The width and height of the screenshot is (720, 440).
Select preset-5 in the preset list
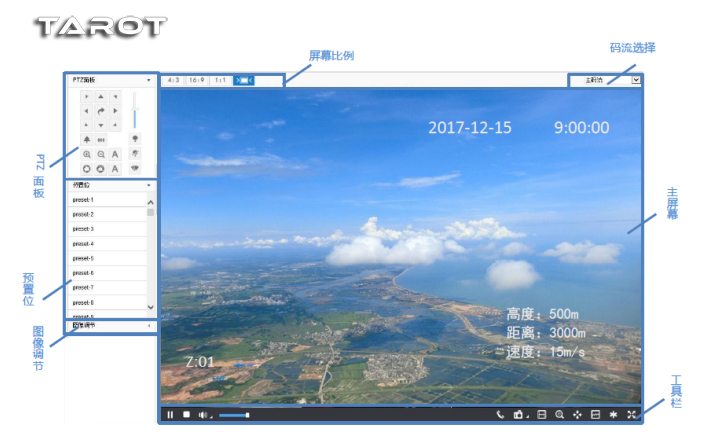(107, 259)
